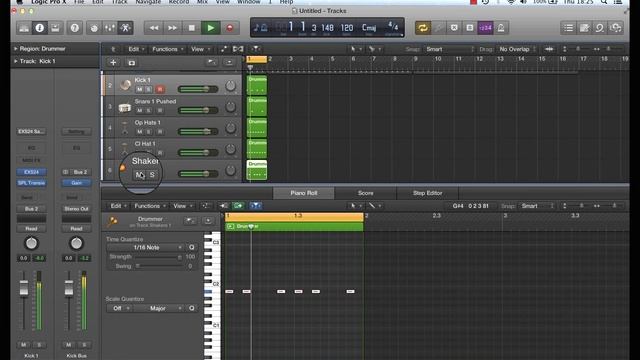Click the Fast Forward transport button
Screen dimensions: 640x360
[x=172, y=28]
